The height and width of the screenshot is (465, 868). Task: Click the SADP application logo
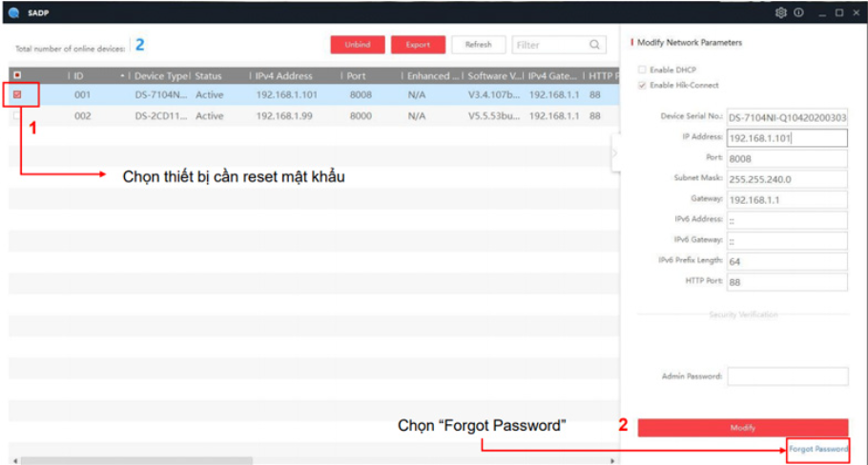click(x=12, y=12)
